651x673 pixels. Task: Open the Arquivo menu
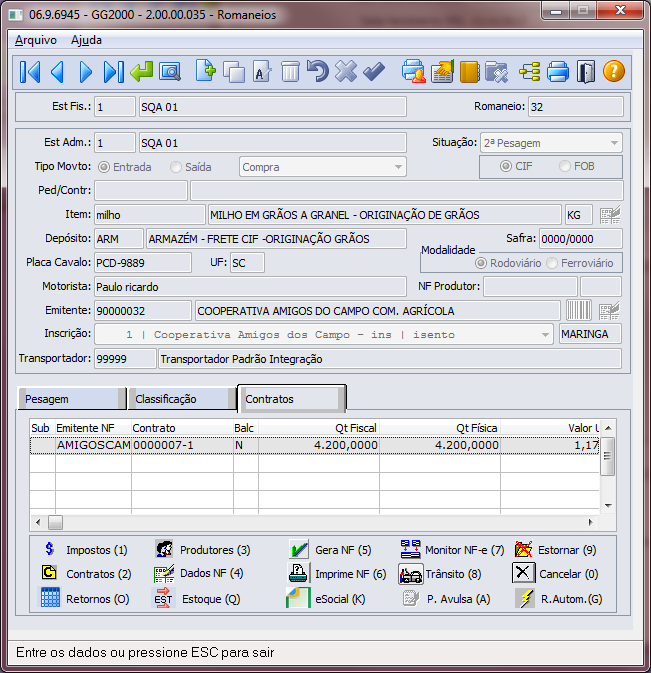tap(36, 40)
